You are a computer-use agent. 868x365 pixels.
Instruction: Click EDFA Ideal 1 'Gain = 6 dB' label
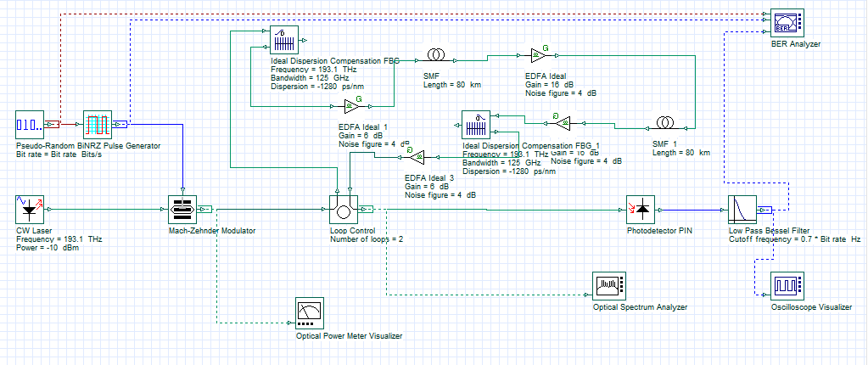coord(361,136)
